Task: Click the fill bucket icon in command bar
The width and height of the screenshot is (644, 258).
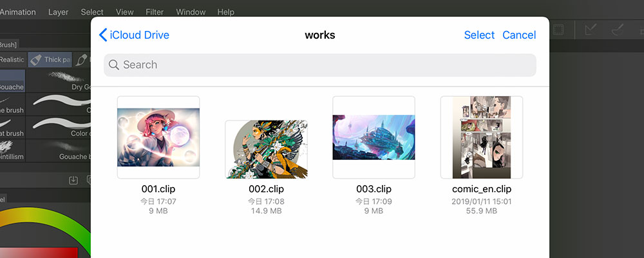Action: coord(617,30)
